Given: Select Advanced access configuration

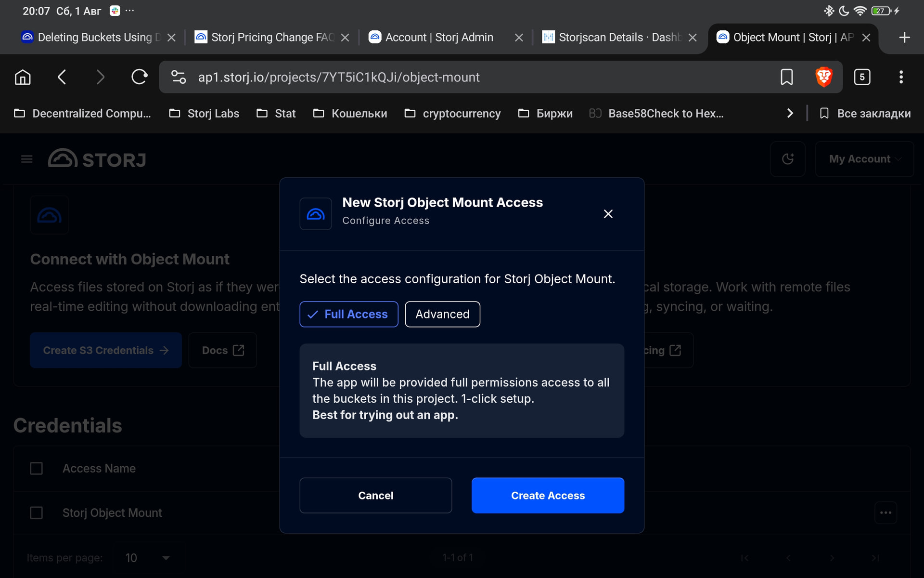Looking at the screenshot, I should pyautogui.click(x=442, y=314).
